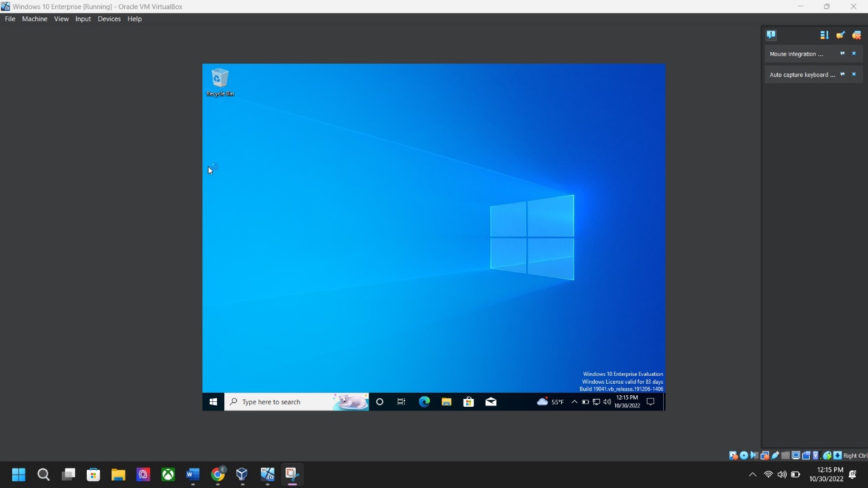Open the Machine menu
This screenshot has width=868, height=488.
click(x=35, y=19)
